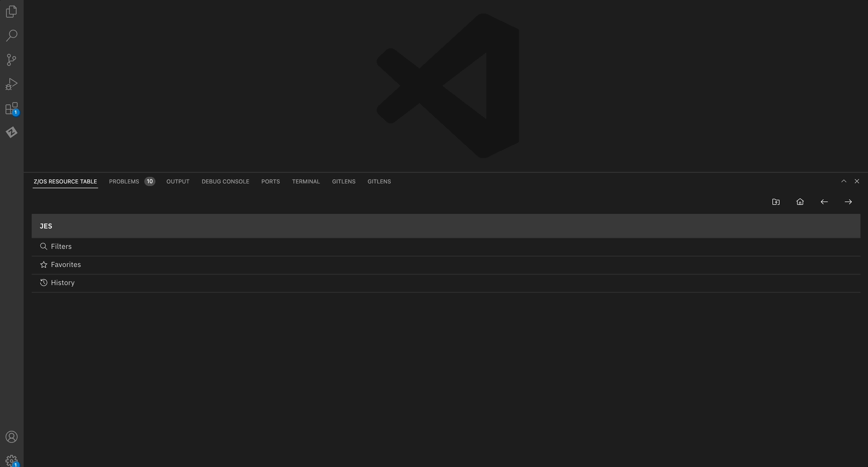
Task: Switch to the Ports tab
Action: 271,182
